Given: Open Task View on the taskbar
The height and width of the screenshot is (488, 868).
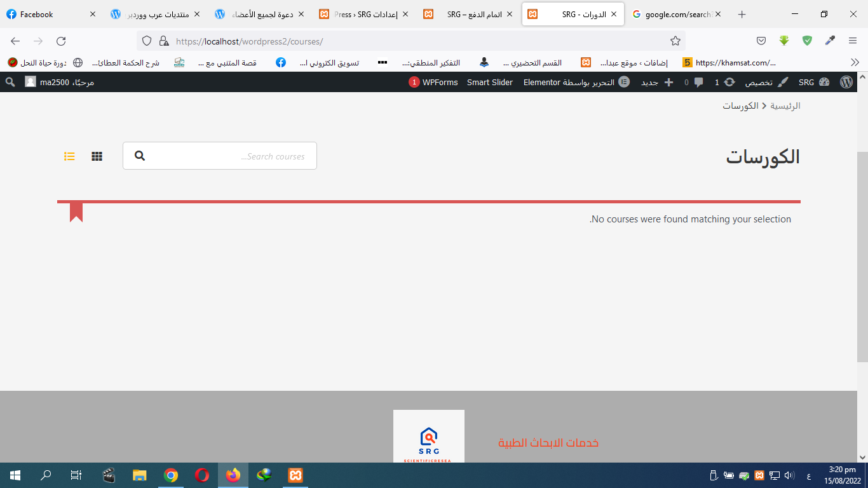Looking at the screenshot, I should (76, 475).
